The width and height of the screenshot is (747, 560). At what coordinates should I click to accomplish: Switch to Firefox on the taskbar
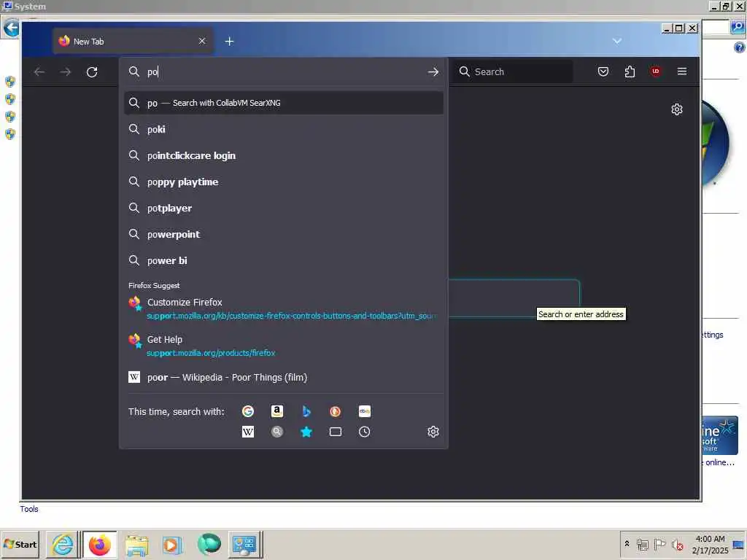[99, 544]
